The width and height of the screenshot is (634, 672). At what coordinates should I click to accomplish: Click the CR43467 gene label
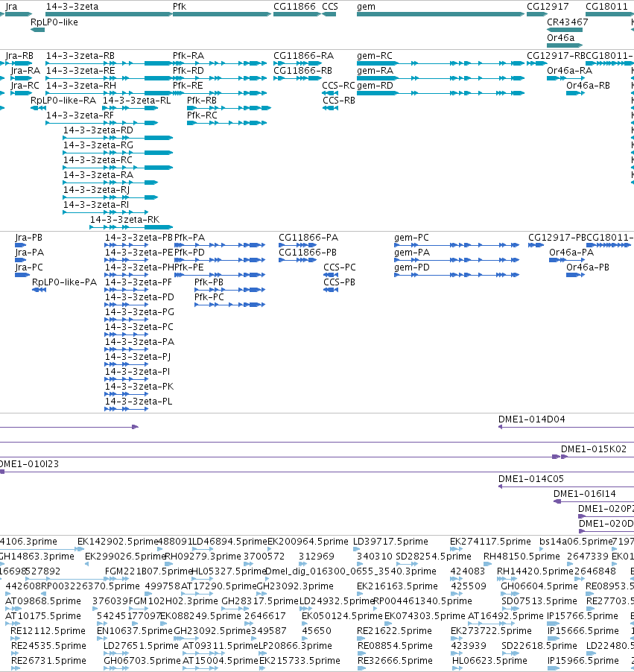[568, 22]
